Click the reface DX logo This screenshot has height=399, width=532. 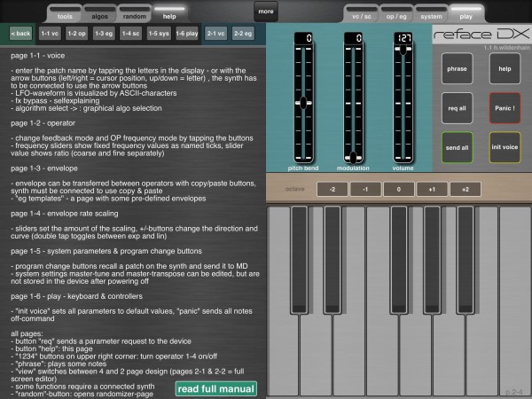point(481,34)
